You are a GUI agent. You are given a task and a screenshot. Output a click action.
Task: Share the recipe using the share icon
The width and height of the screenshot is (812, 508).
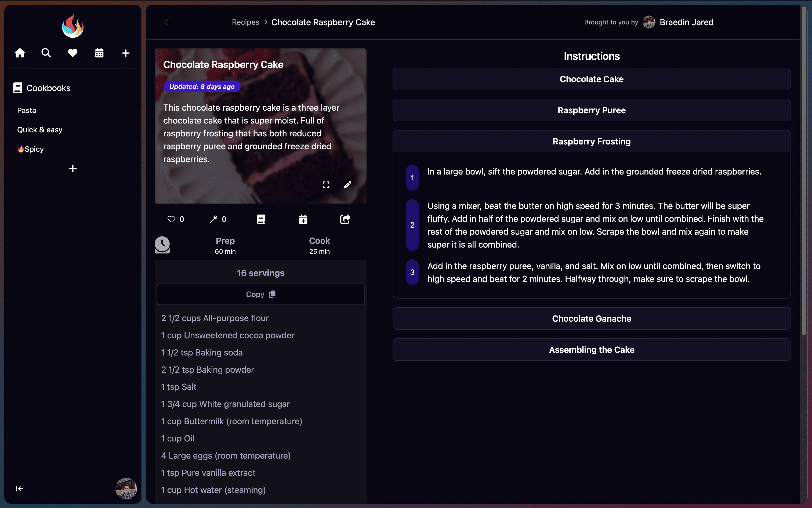click(x=345, y=219)
